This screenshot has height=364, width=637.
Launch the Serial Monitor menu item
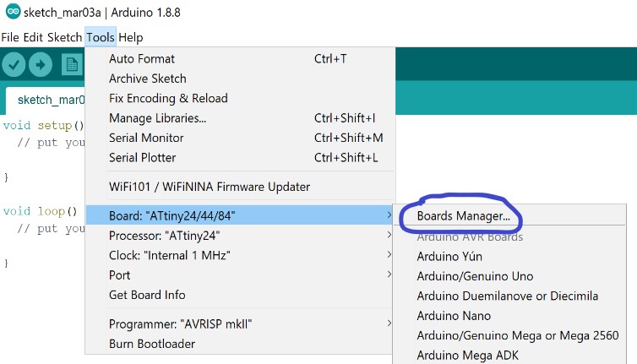[240, 138]
